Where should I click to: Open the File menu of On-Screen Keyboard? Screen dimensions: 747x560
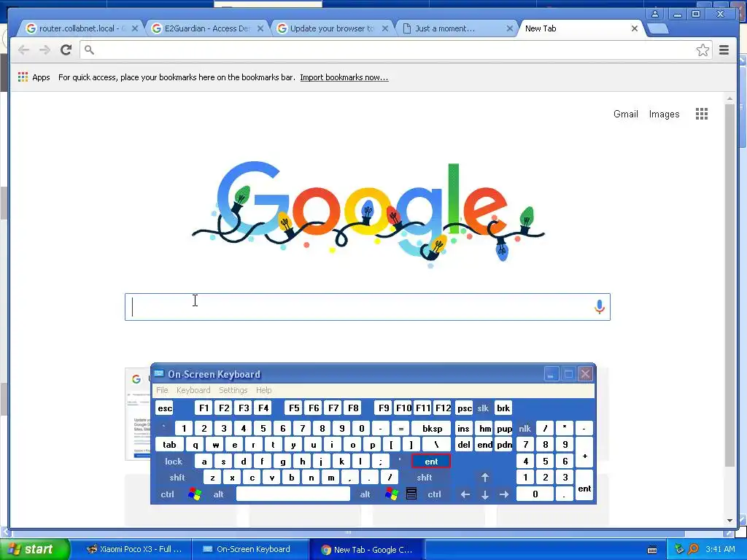click(162, 390)
